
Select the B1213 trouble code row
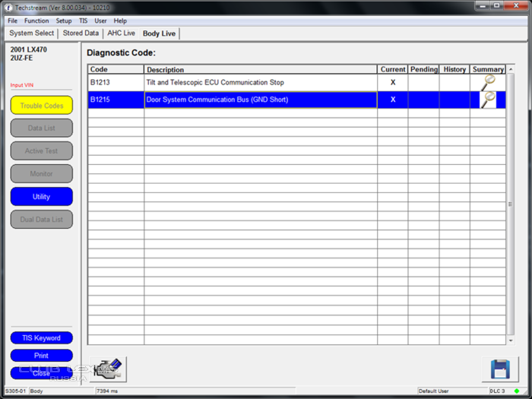116,82
